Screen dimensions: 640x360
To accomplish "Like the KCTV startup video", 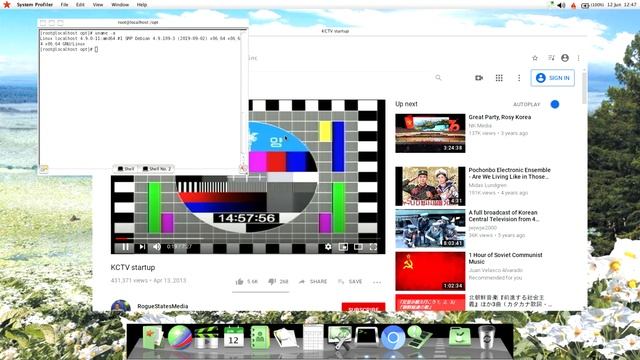I will coord(247,282).
